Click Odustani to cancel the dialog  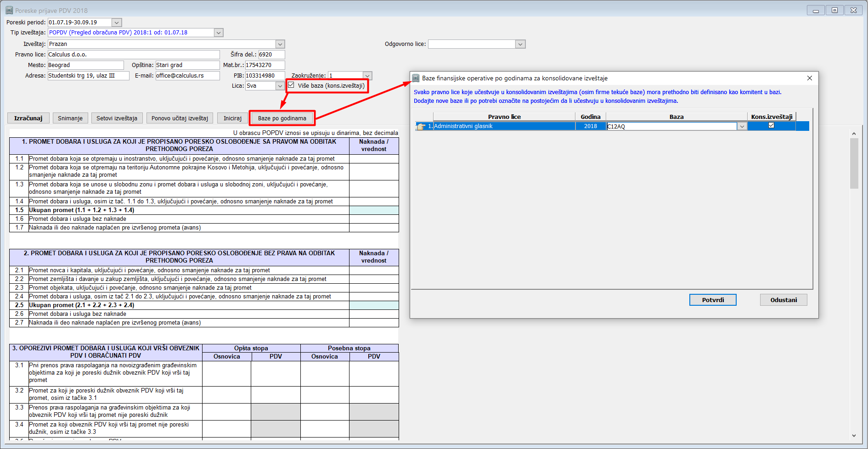[783, 300]
